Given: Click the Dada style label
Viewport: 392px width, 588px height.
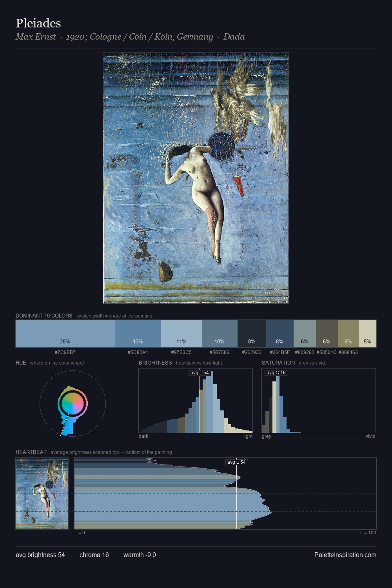Looking at the screenshot, I should point(234,37).
